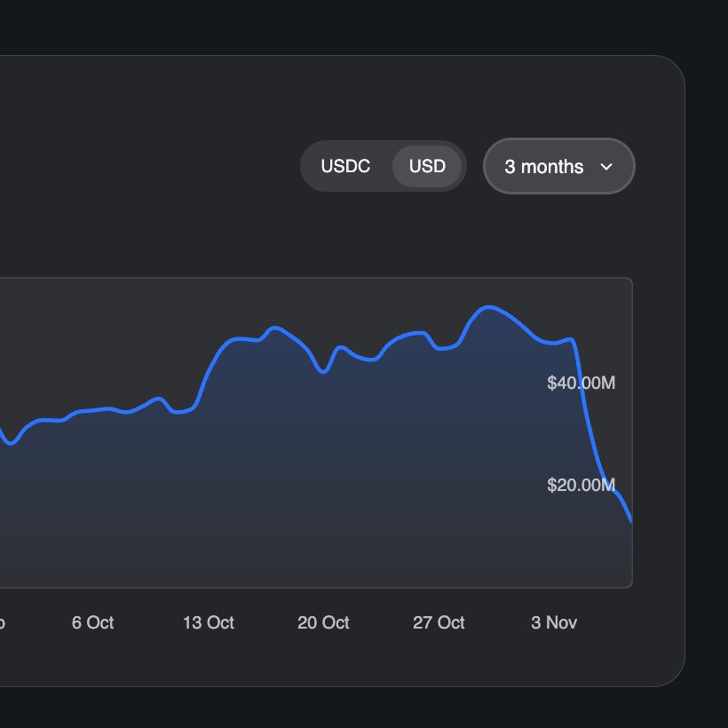Viewport: 728px width, 728px height.
Task: Click the cut-off date label at far left
Action: pyautogui.click(x=2, y=622)
